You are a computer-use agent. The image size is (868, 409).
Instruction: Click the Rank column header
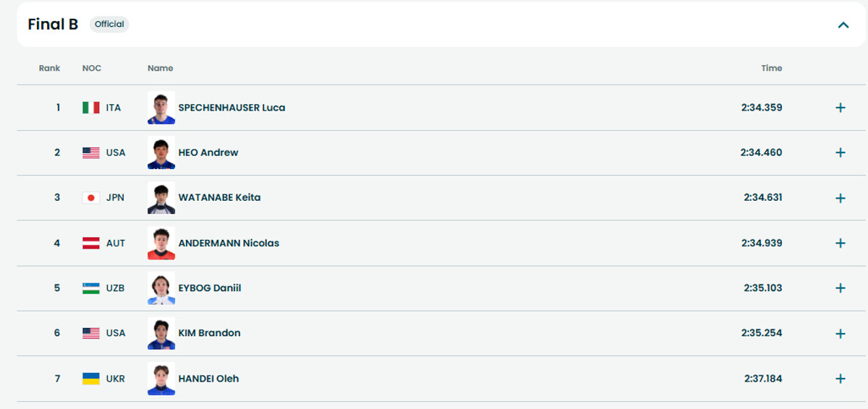tap(50, 68)
